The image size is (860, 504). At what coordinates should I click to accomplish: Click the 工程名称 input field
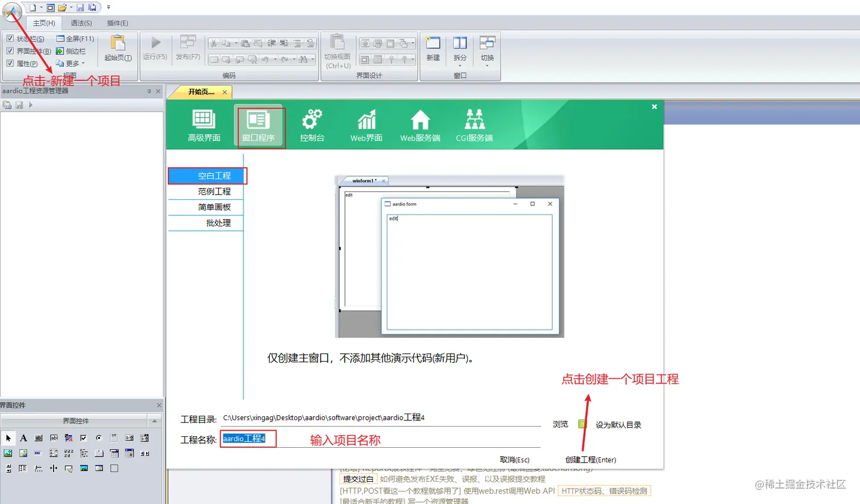(x=381, y=439)
